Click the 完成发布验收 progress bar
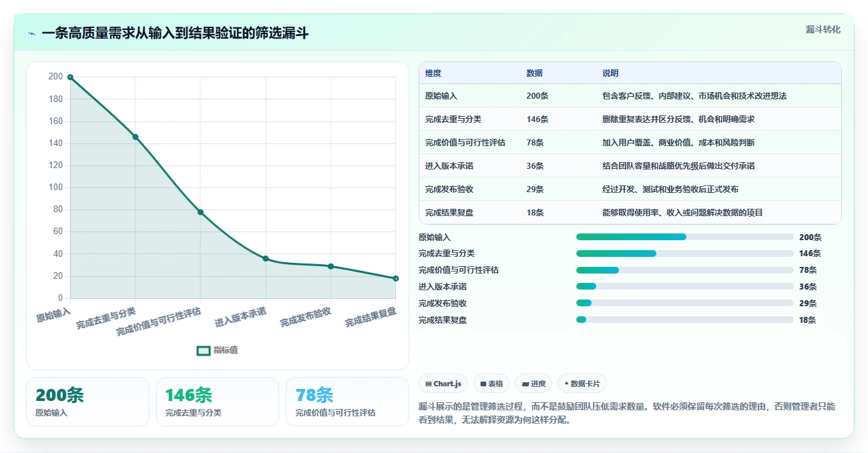Viewport: 868px width, 453px height. coord(685,303)
